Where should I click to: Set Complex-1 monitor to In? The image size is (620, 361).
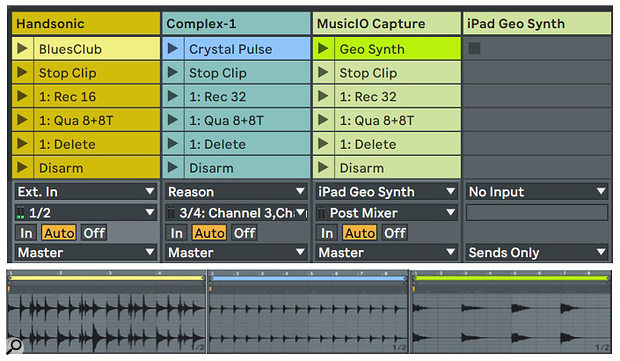(x=176, y=233)
